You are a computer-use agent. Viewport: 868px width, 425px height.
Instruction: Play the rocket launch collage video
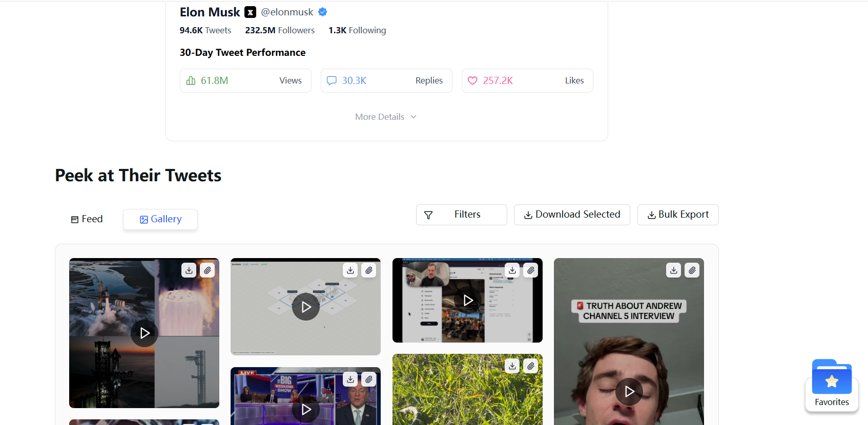(144, 333)
